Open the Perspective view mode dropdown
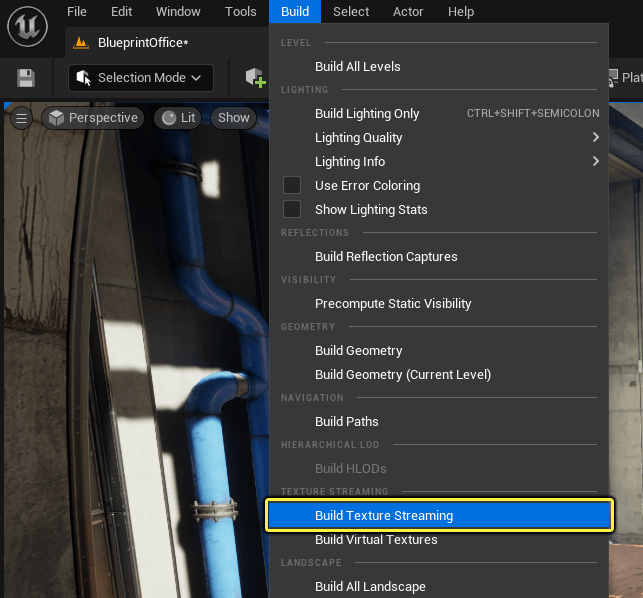This screenshot has width=643, height=598. [x=93, y=118]
